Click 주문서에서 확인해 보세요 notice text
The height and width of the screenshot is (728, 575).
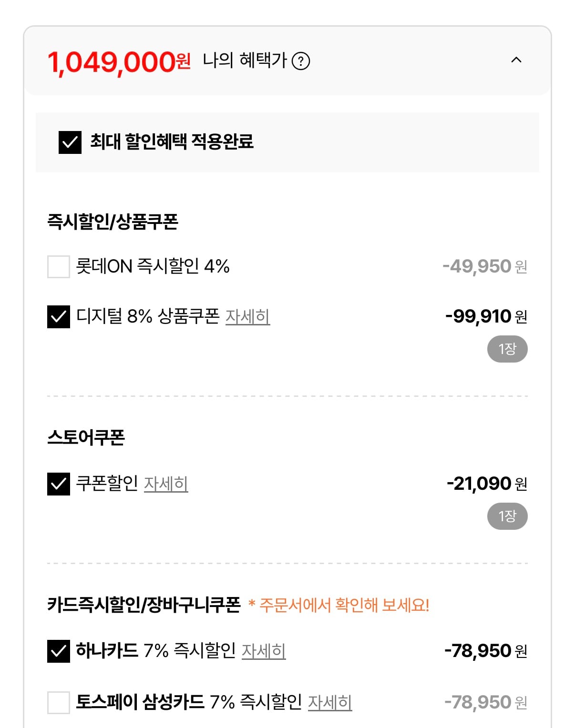344,605
